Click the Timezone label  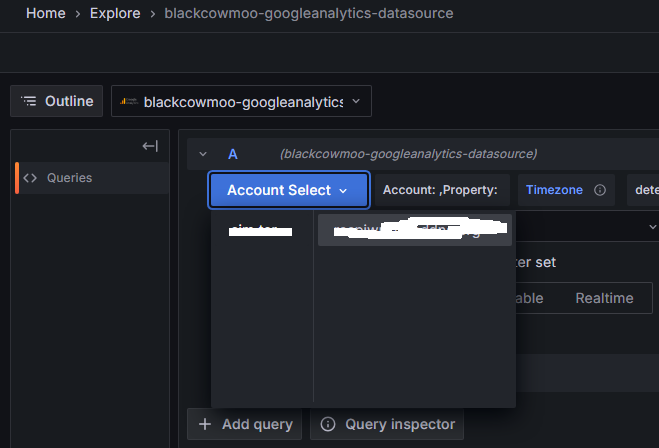[x=554, y=190]
